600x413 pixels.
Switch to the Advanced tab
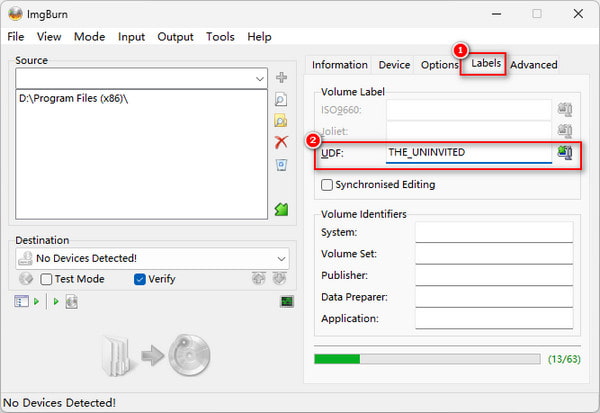(x=534, y=65)
